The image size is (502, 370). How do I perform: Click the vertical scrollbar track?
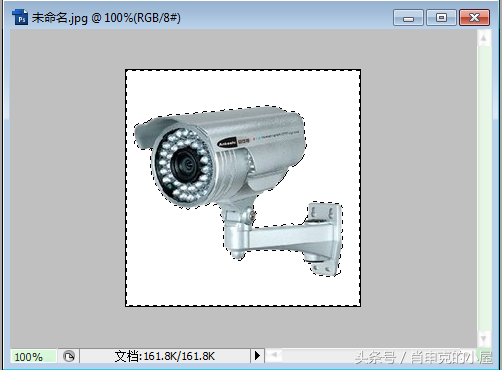pos(484,189)
